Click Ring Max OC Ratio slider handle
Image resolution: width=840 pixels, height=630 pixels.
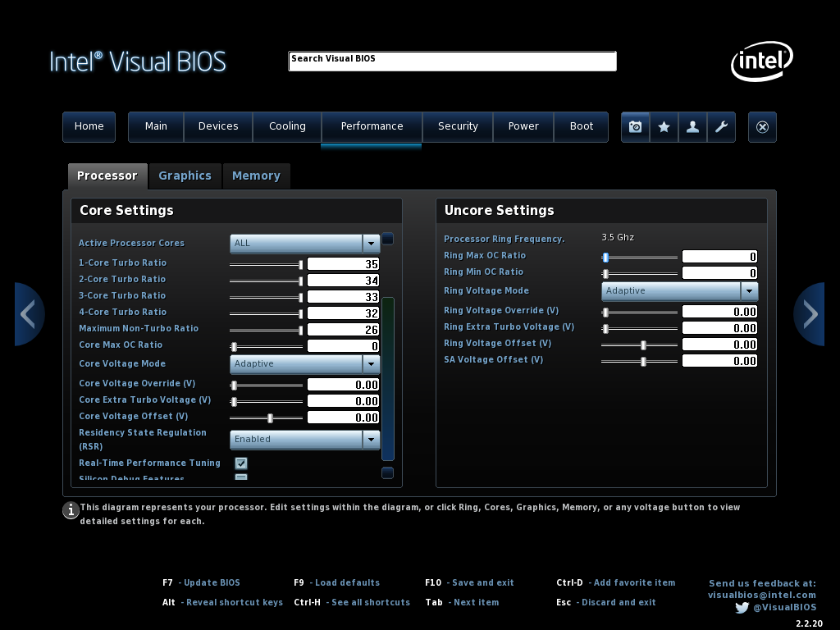605,258
